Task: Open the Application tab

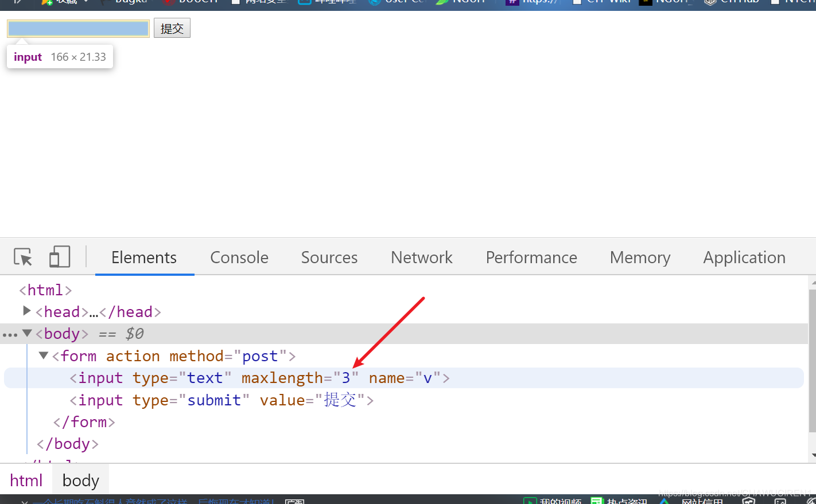Action: 744,257
